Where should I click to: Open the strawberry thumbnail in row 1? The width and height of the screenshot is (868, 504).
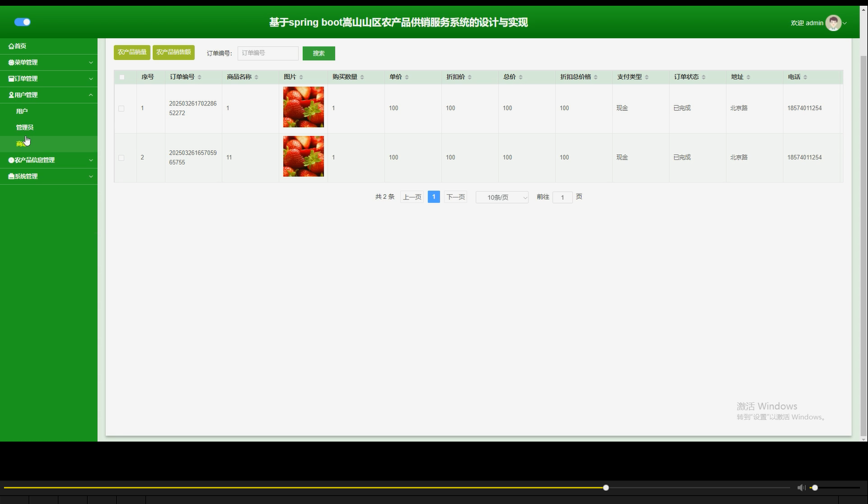click(303, 107)
